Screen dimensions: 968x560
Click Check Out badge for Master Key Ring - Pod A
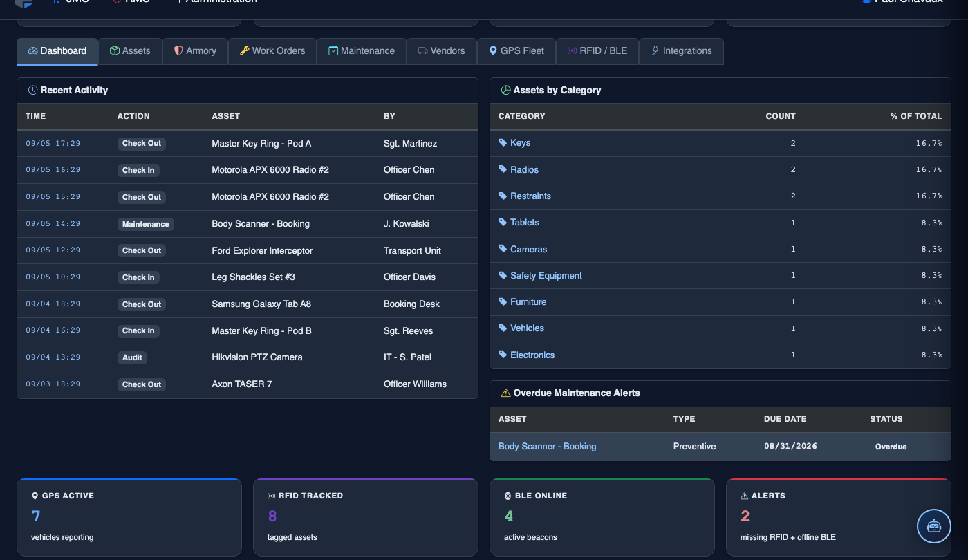coord(142,144)
